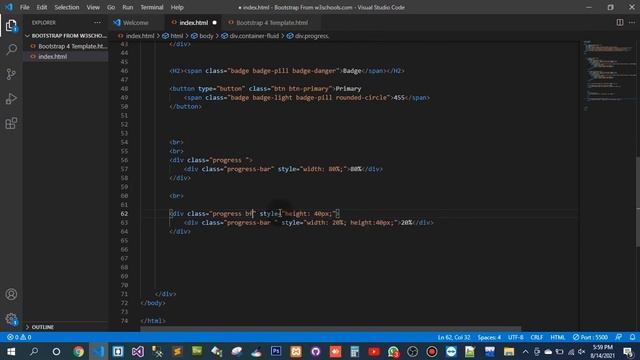Click Ln 62, Col 32 in status bar
This screenshot has height=360, width=640.
click(454, 337)
